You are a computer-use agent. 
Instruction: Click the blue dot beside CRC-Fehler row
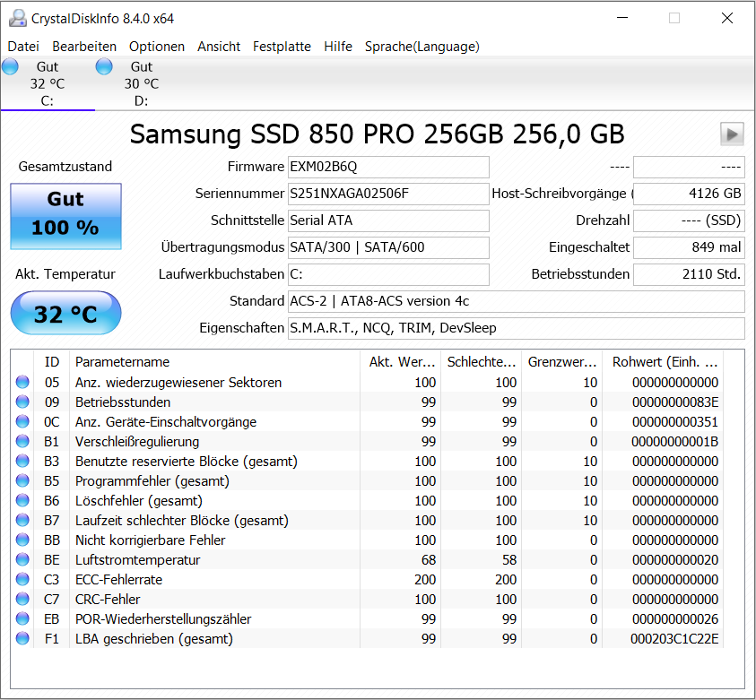click(x=22, y=599)
